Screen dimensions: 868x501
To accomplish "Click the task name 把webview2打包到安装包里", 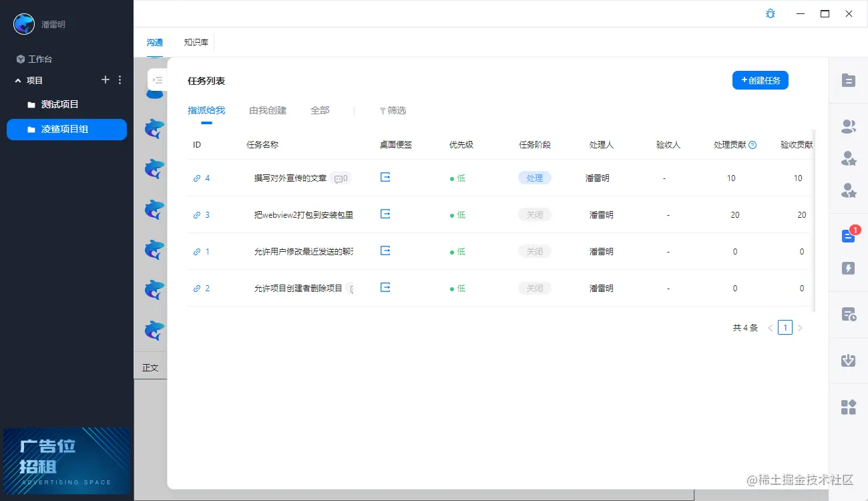I will coord(304,215).
